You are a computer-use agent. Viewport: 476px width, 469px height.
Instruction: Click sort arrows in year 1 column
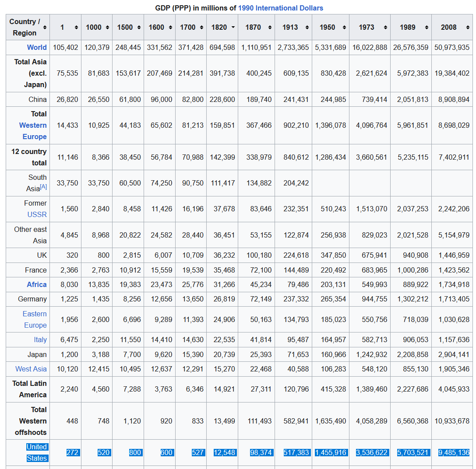(76, 27)
